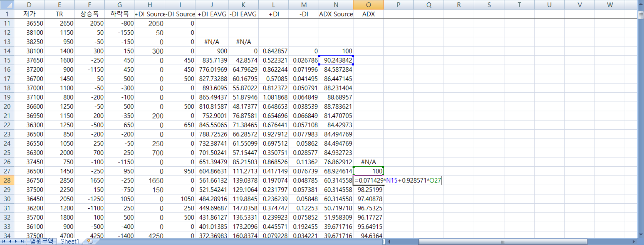Click the horizontal scrollbar right arrow

[634, 242]
